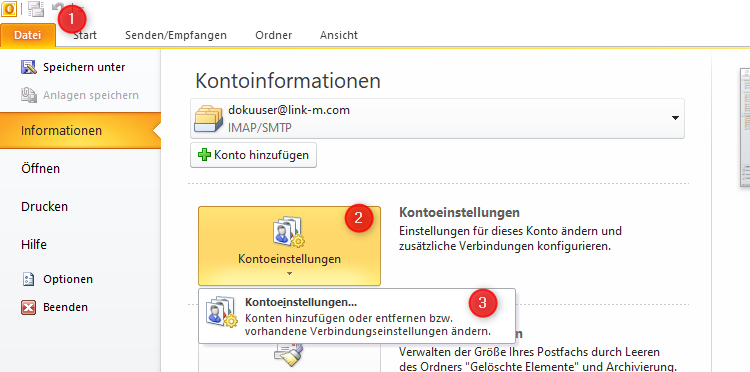Viewport: 750px width, 372px height.
Task: Click the mailbox folder icon beside dokuuser@link-m.com
Action: pos(209,119)
